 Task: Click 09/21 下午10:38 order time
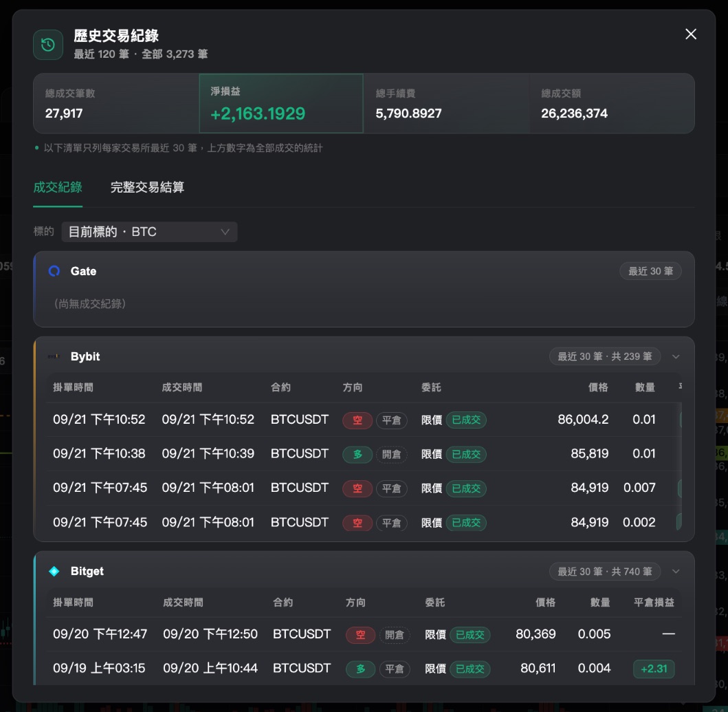99,453
